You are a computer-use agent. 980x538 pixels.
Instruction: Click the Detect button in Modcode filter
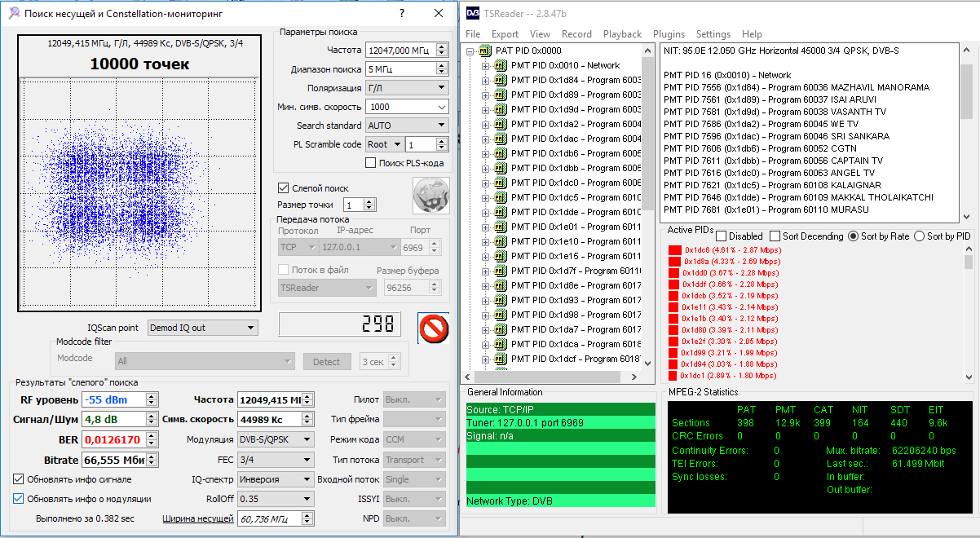(327, 362)
